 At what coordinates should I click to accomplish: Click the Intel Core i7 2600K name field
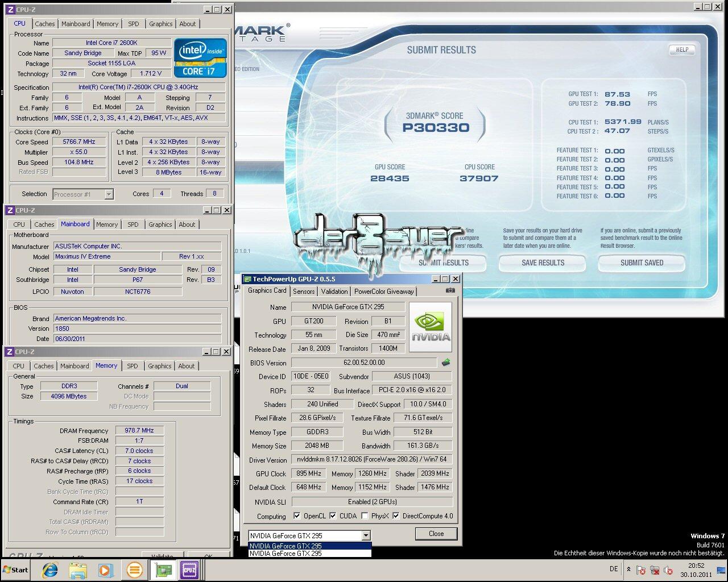pyautogui.click(x=111, y=43)
